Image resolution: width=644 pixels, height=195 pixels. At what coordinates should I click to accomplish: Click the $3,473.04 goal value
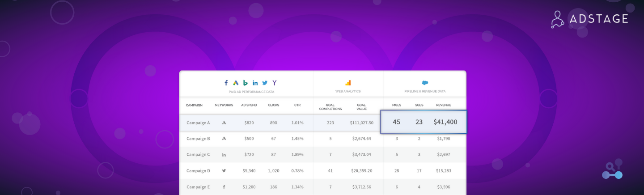(362, 155)
